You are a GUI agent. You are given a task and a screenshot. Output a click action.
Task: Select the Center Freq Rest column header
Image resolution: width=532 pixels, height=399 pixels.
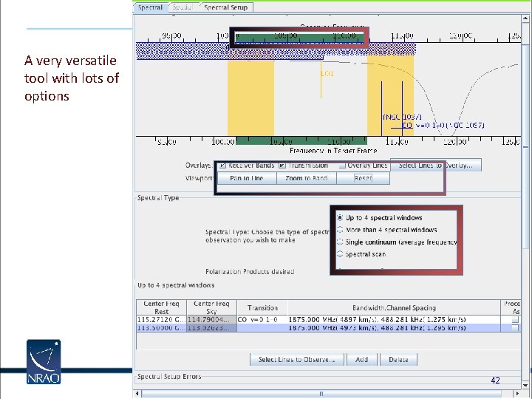point(162,307)
